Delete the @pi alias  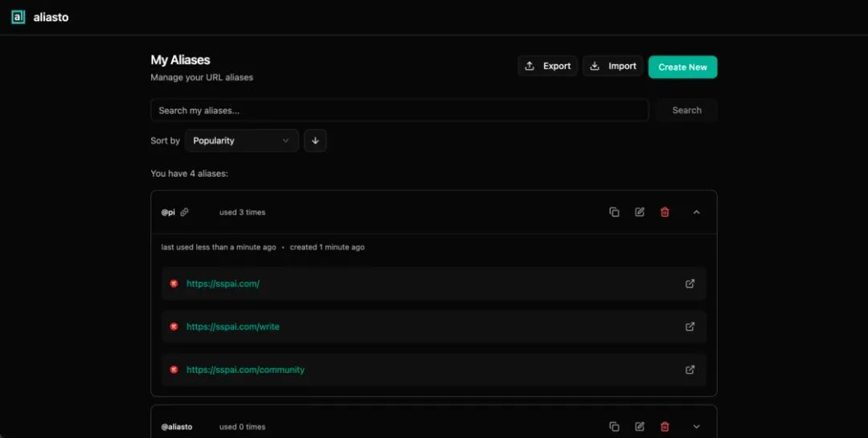click(665, 212)
